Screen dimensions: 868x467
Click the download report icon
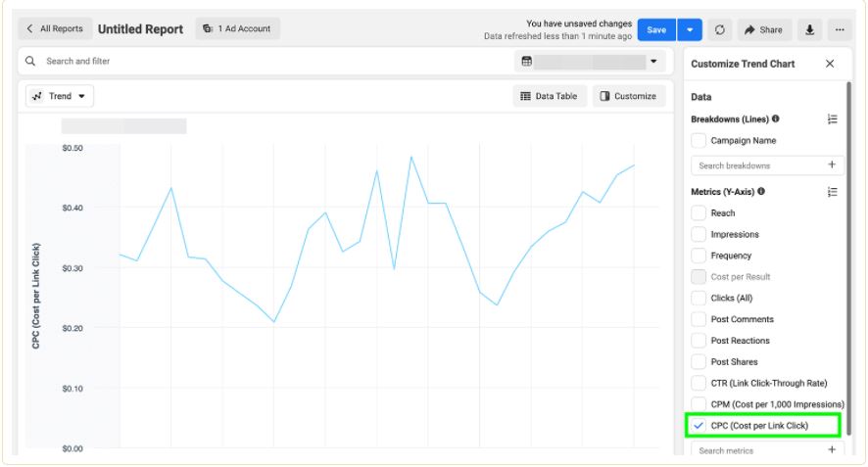(809, 29)
